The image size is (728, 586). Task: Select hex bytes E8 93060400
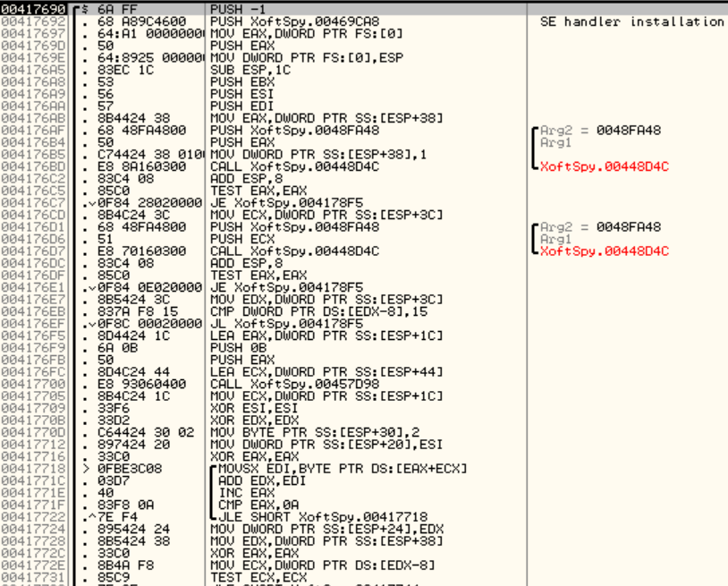coord(141,384)
